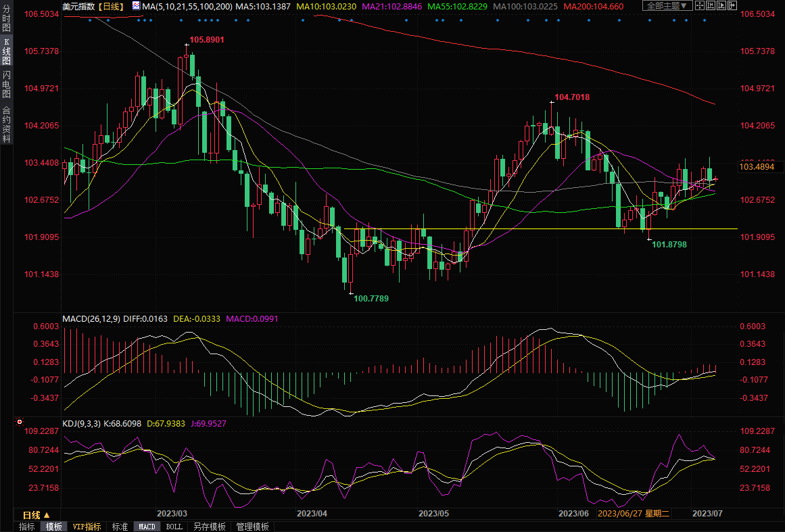
Task: Select the K线图 side tab
Action: [6, 51]
